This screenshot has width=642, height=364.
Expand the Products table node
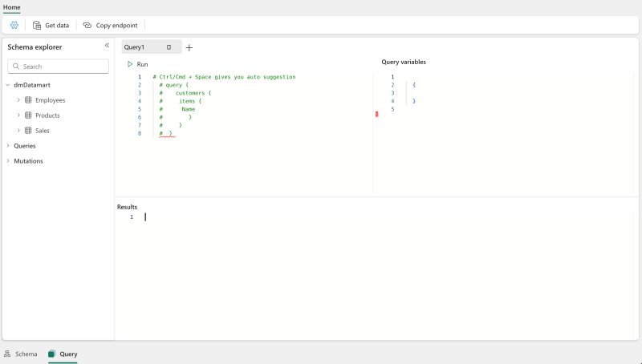(x=18, y=115)
